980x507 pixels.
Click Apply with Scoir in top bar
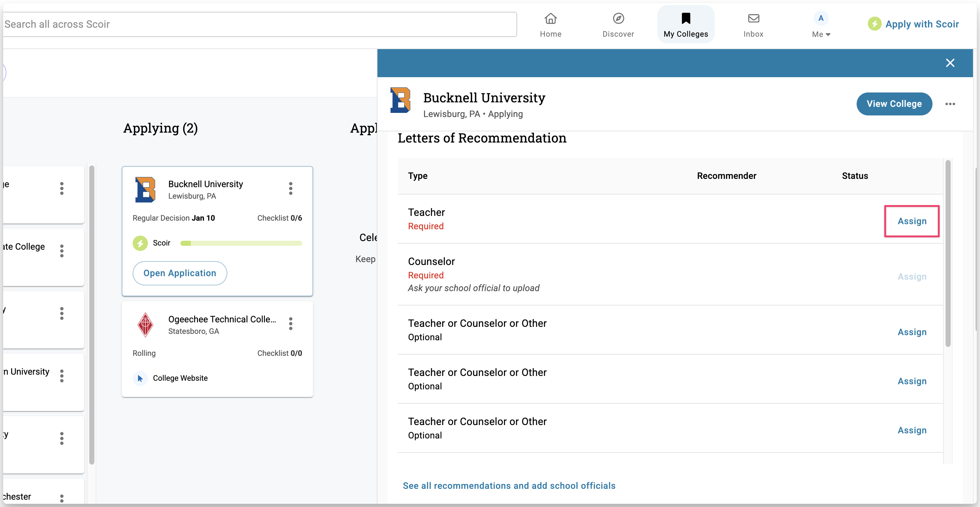point(913,24)
